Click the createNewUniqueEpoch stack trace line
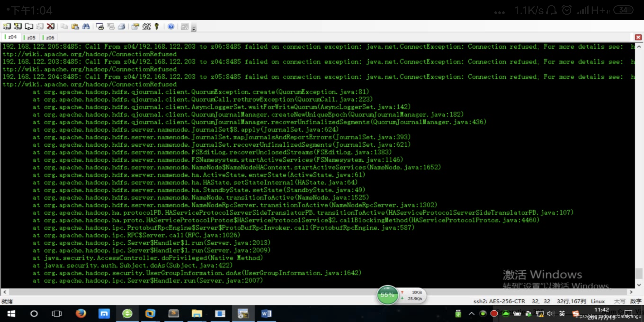644x322 pixels. click(x=248, y=114)
